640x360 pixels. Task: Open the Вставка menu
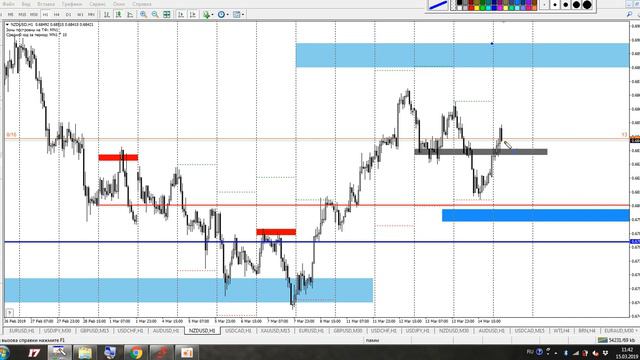click(x=46, y=4)
